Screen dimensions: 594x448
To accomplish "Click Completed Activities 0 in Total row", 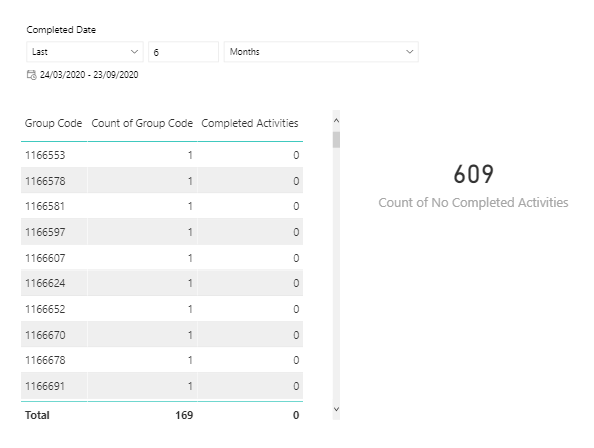I will 296,415.
